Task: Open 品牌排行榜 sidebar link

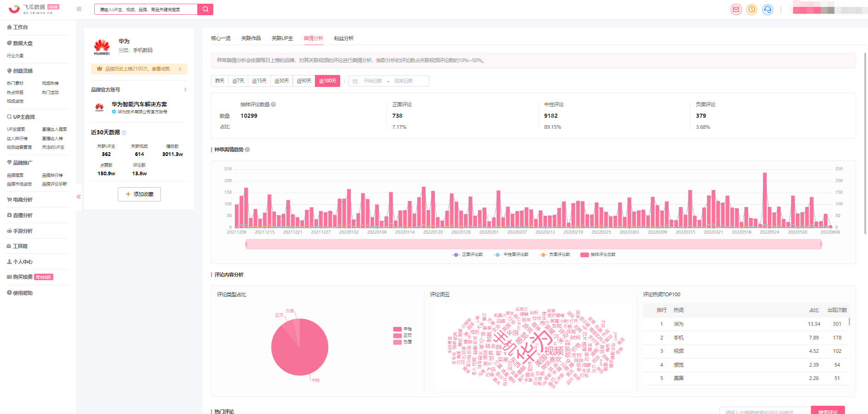Action: click(52, 175)
